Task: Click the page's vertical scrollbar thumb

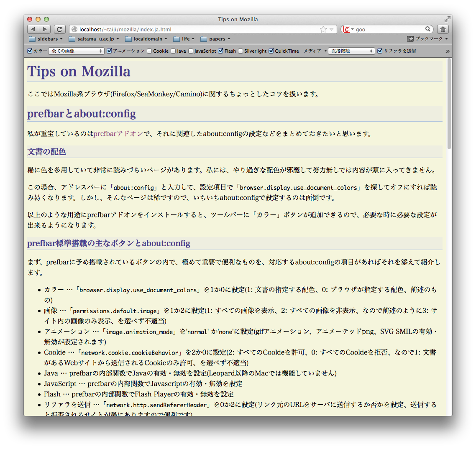Action: [x=449, y=104]
